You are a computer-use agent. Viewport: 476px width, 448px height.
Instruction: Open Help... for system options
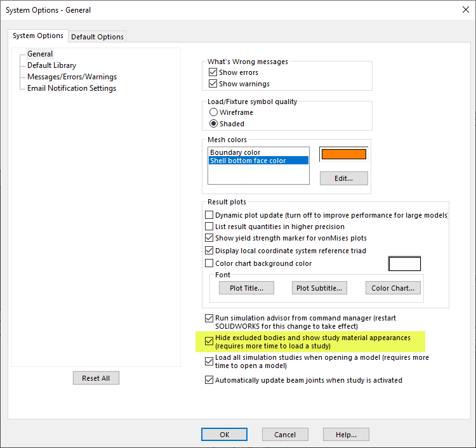346,434
